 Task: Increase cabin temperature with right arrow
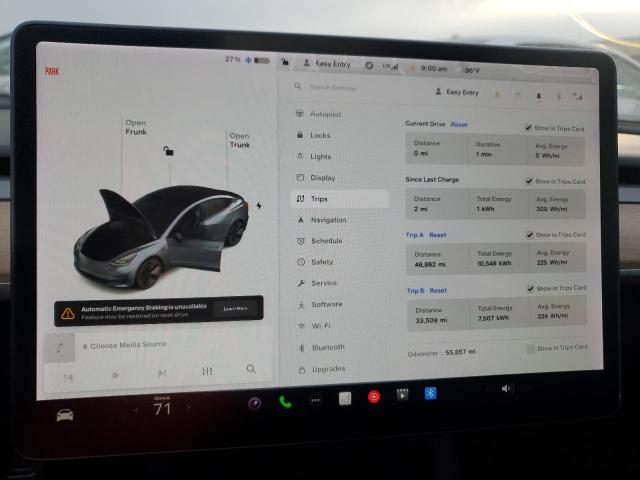188,408
